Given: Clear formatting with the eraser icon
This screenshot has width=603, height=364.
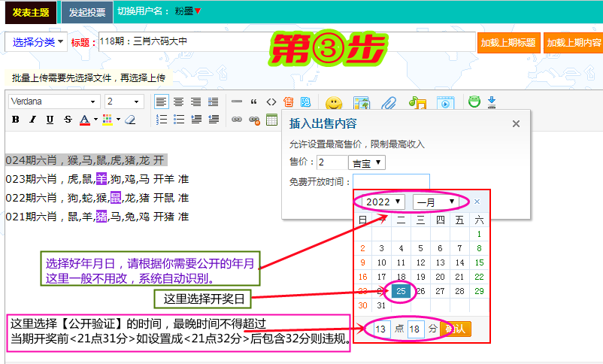Looking at the screenshot, I should click(x=130, y=120).
